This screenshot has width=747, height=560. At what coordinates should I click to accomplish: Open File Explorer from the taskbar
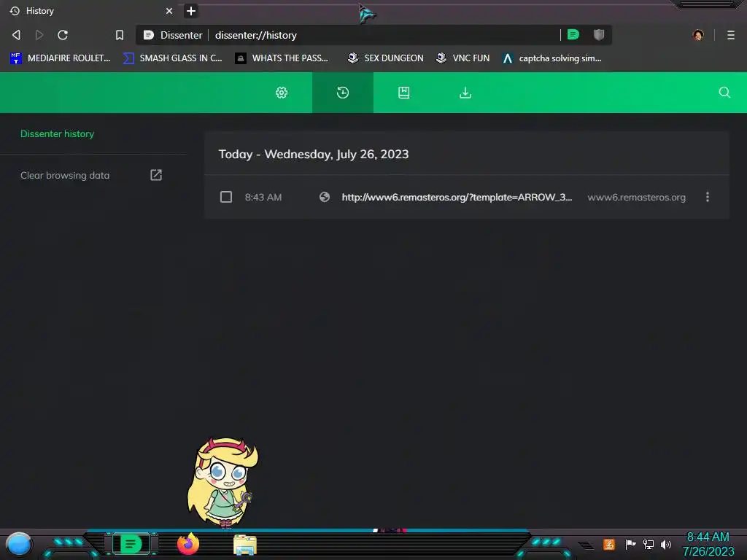[245, 545]
